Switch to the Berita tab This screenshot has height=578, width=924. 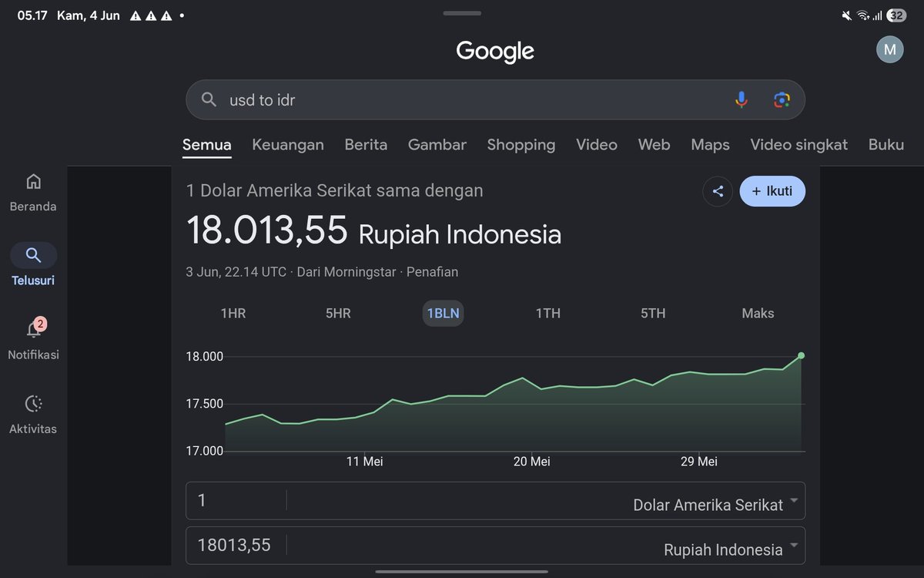point(366,145)
